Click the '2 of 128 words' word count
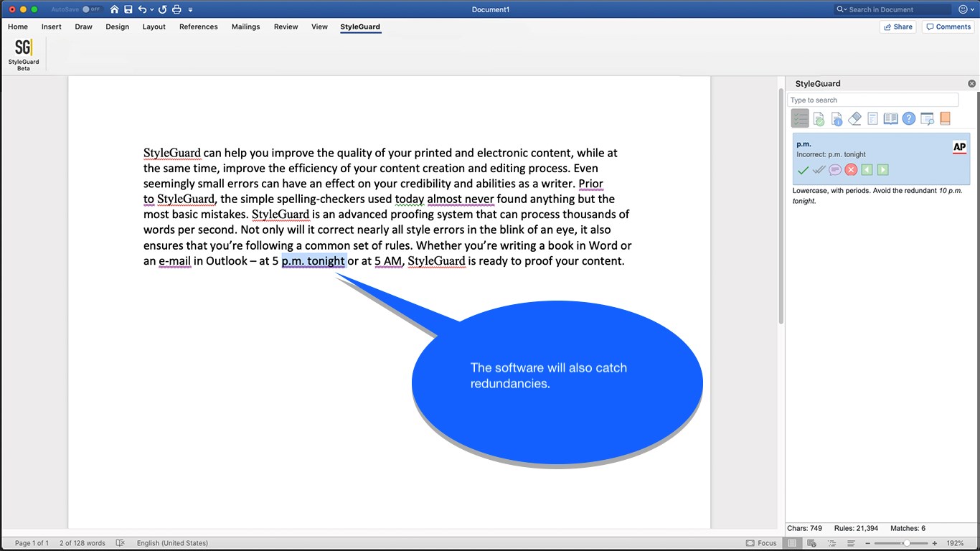 point(83,543)
